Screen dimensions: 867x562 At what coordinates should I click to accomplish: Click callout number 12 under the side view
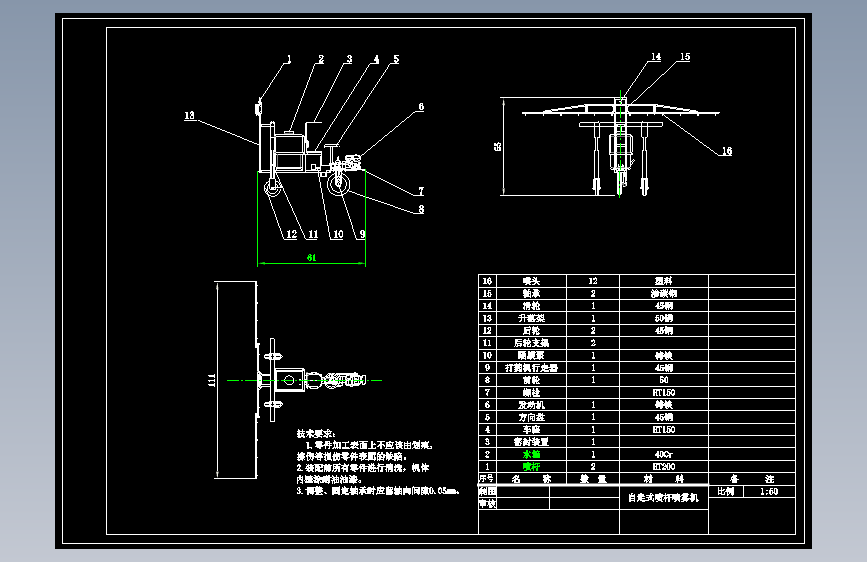pyautogui.click(x=291, y=234)
